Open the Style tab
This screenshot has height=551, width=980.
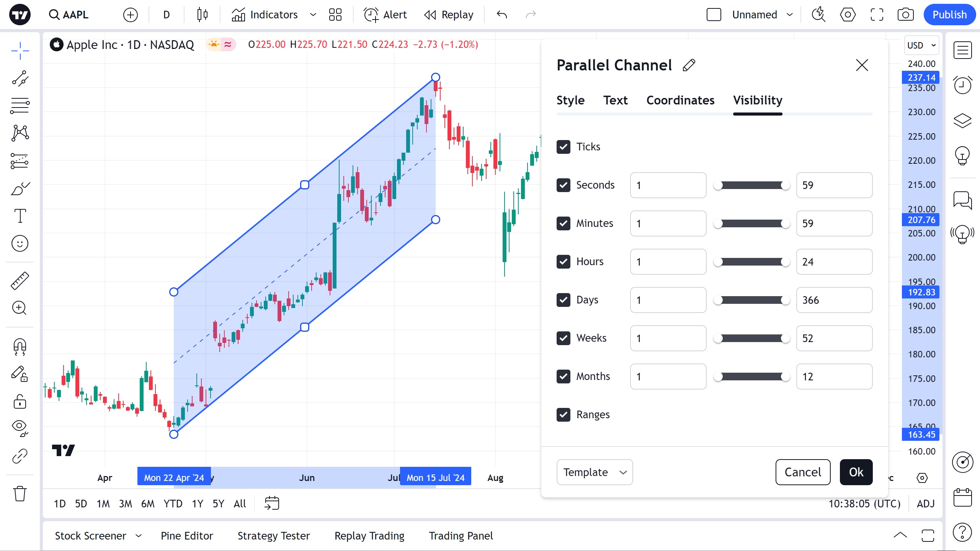(x=570, y=100)
